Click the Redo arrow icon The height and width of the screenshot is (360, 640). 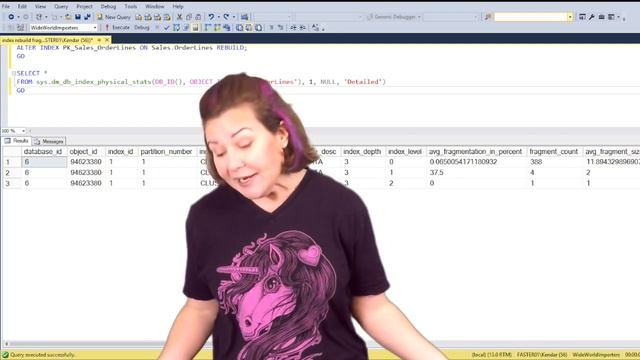point(226,17)
